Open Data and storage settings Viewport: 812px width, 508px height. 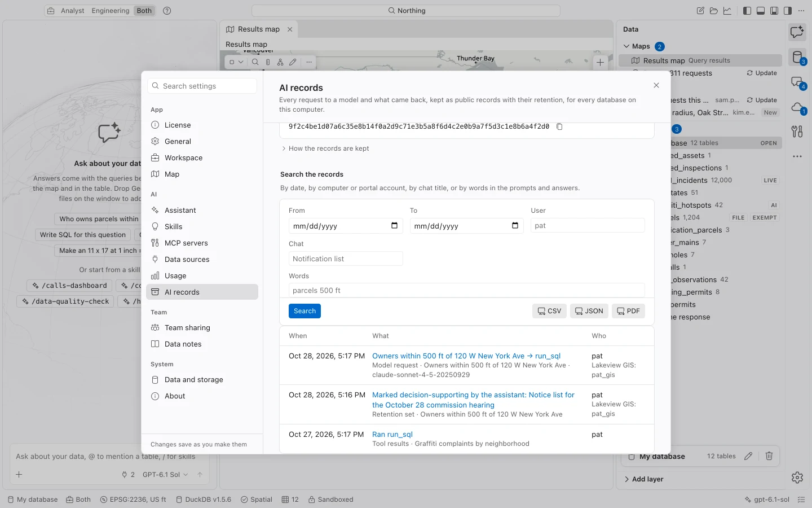pos(202,380)
